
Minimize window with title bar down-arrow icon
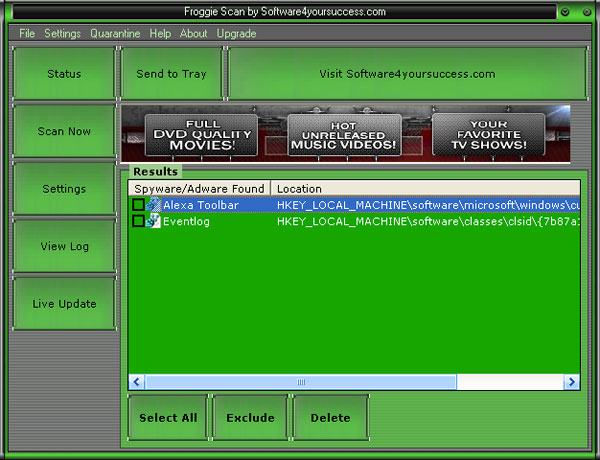(x=565, y=12)
